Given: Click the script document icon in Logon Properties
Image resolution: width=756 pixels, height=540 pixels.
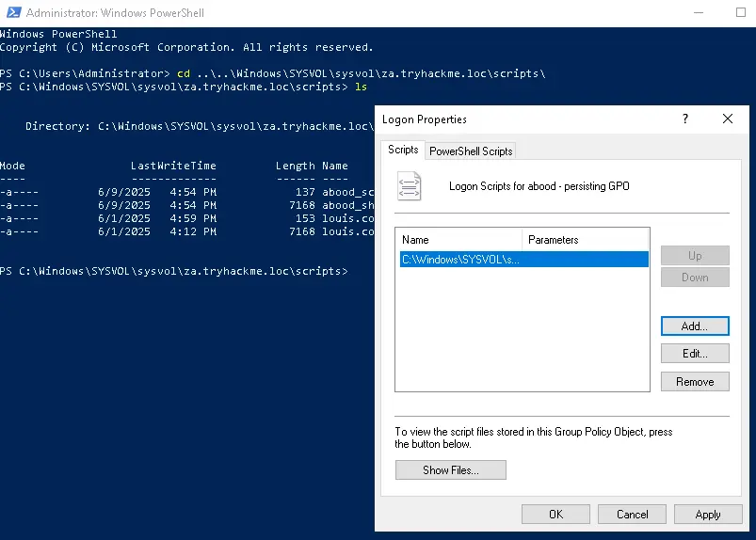Looking at the screenshot, I should click(409, 186).
